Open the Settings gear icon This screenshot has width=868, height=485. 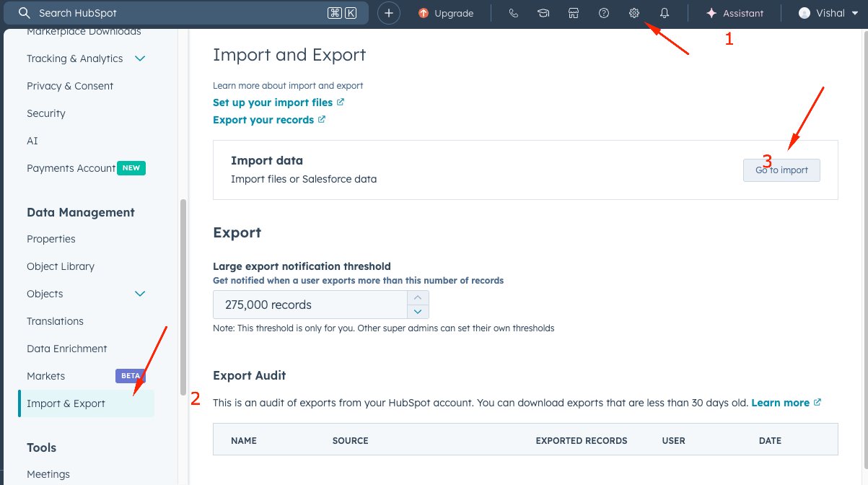(634, 12)
